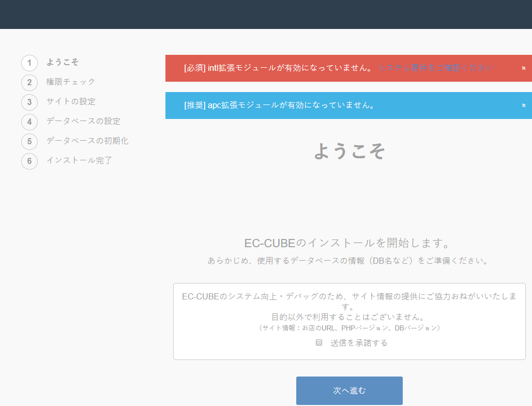Click the large ようこそ page heading
Image resolution: width=532 pixels, height=406 pixels.
pos(349,151)
